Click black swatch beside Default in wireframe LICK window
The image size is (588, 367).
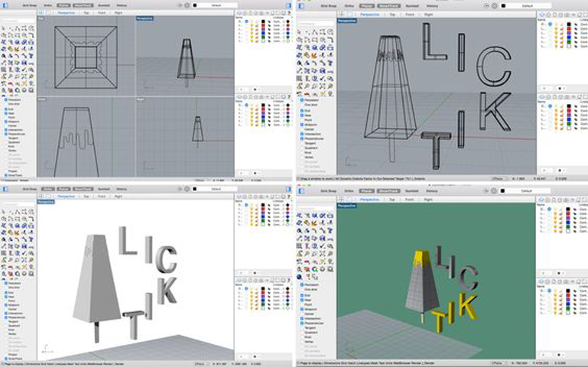click(503, 6)
